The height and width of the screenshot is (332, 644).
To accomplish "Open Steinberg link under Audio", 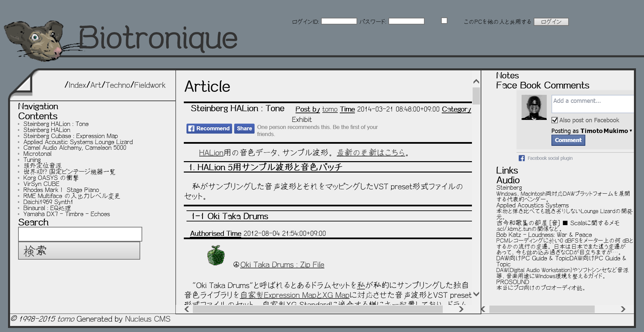I will 509,188.
